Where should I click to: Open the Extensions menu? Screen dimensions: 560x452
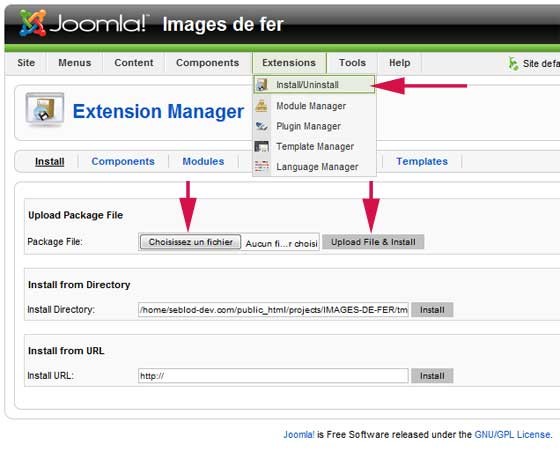click(289, 63)
